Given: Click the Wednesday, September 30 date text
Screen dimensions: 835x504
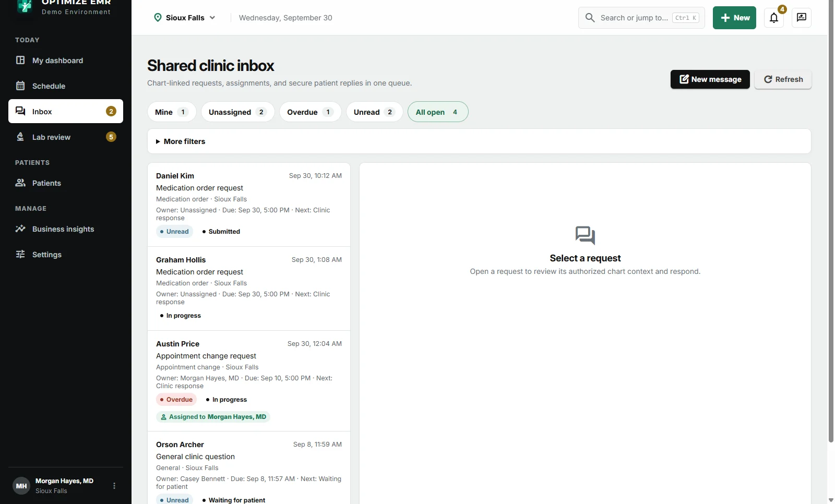Looking at the screenshot, I should (x=285, y=18).
